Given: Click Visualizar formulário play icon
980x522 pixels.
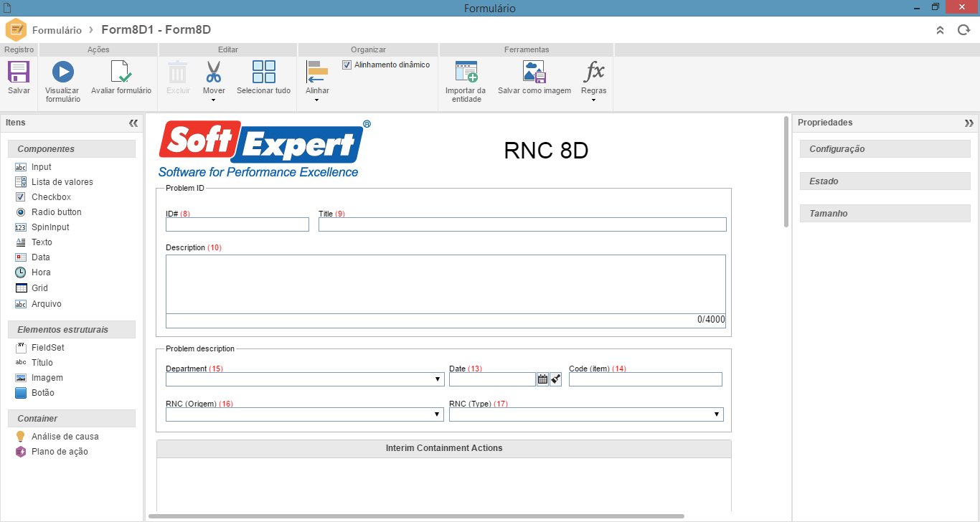Looking at the screenshot, I should tap(62, 72).
